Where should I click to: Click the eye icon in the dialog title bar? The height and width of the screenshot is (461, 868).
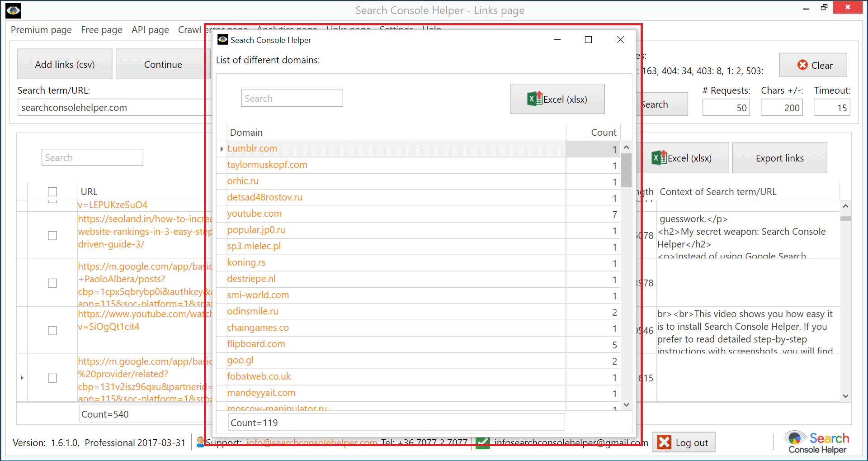pos(222,40)
